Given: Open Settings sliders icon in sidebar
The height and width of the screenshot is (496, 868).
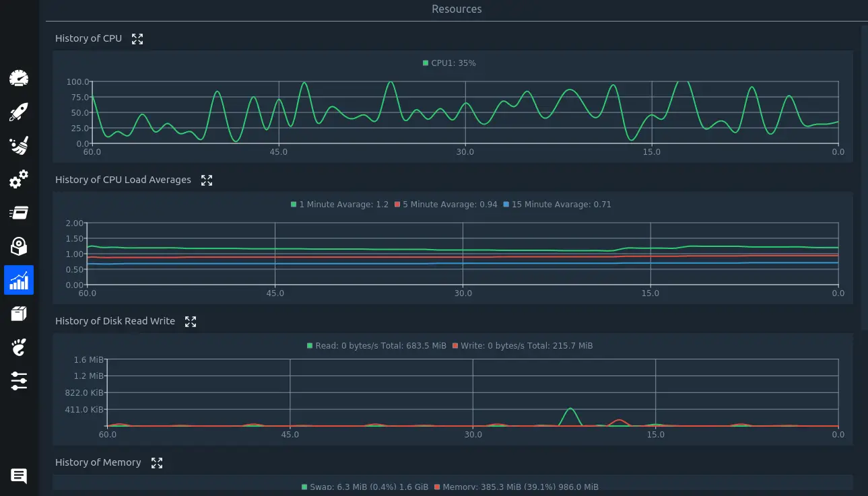Looking at the screenshot, I should click(19, 381).
